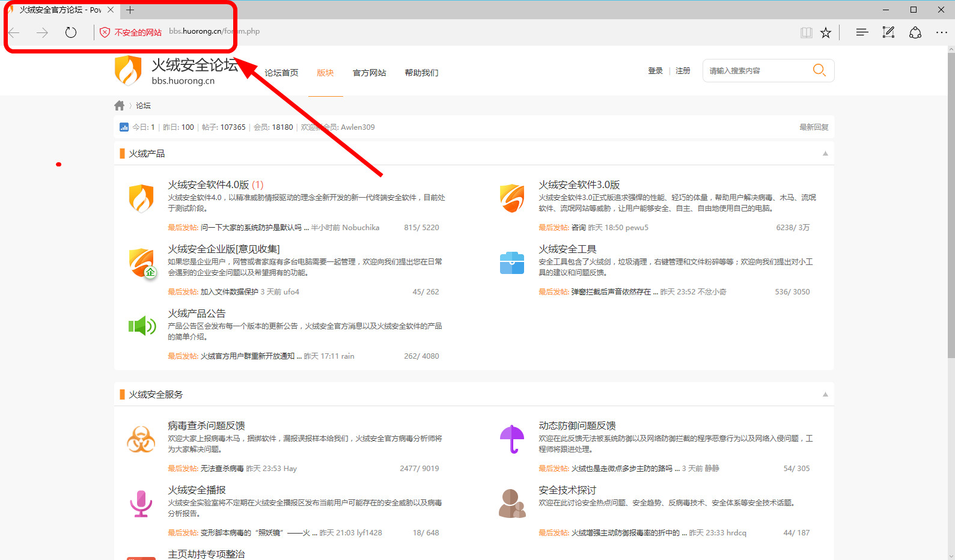
Task: Collapse the 火绒安全服务 section
Action: pos(825,395)
